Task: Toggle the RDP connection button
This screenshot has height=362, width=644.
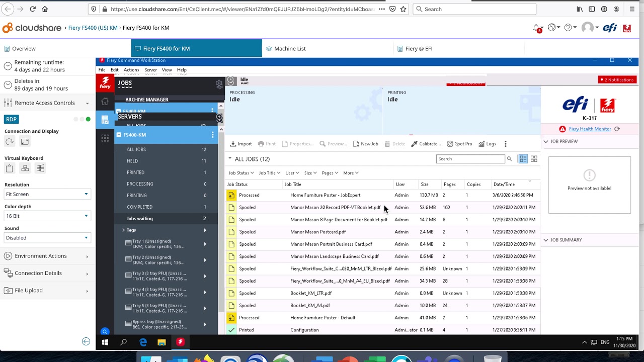Action: pyautogui.click(x=11, y=119)
